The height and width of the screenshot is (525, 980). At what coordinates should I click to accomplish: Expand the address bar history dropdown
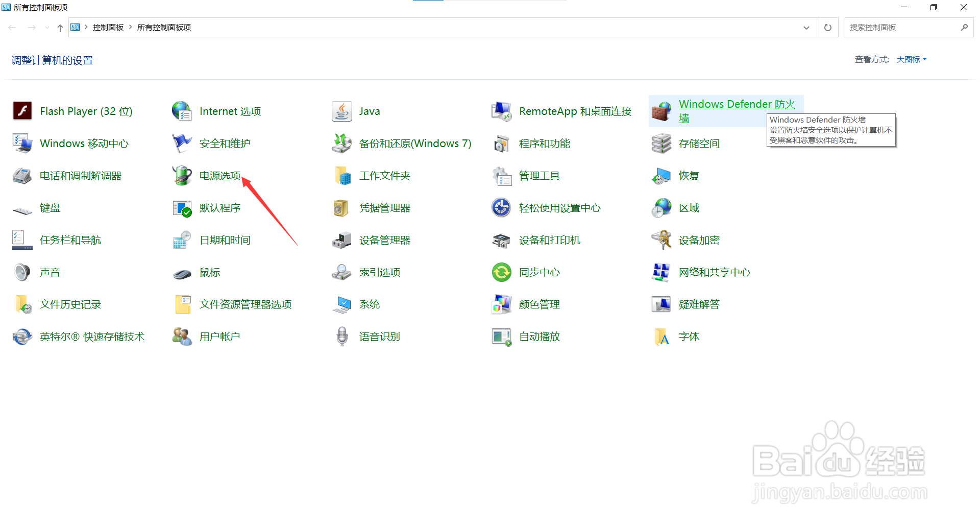[x=806, y=27]
